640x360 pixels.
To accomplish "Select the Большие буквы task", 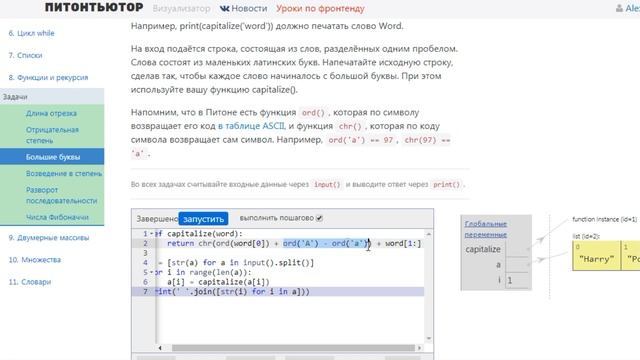I will [x=52, y=157].
